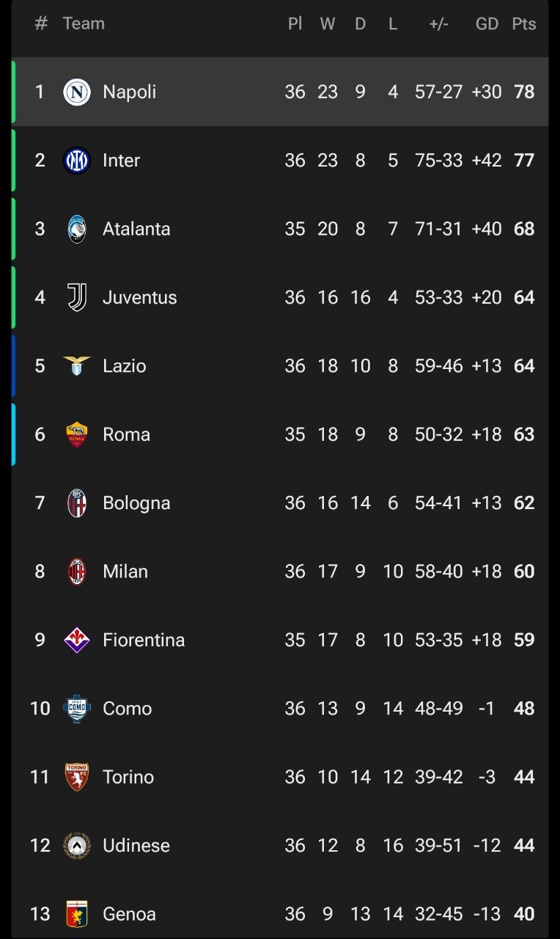Screen dimensions: 560x939
Task: Click the Milan club crest
Action: 77,571
